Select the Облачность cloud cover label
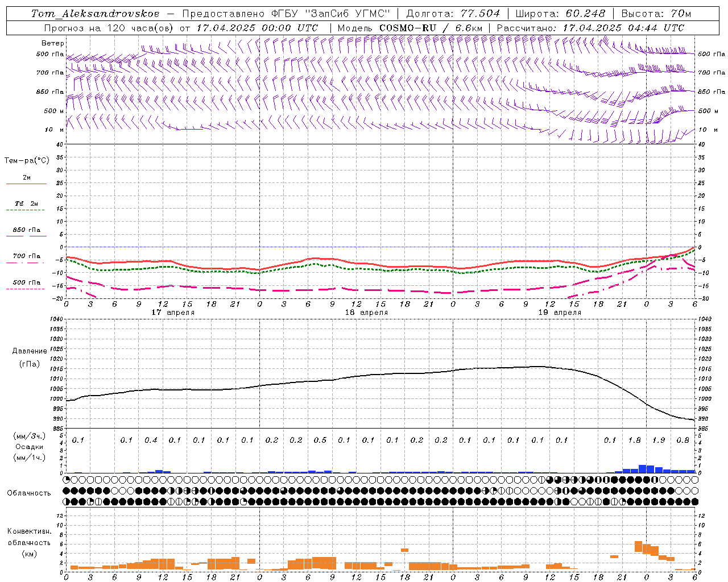The height and width of the screenshot is (582, 728). click(x=29, y=493)
